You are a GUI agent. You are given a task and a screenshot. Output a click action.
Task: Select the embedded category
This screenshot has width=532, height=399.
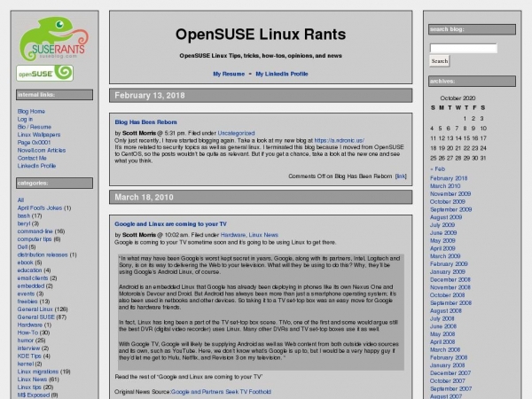[31, 286]
